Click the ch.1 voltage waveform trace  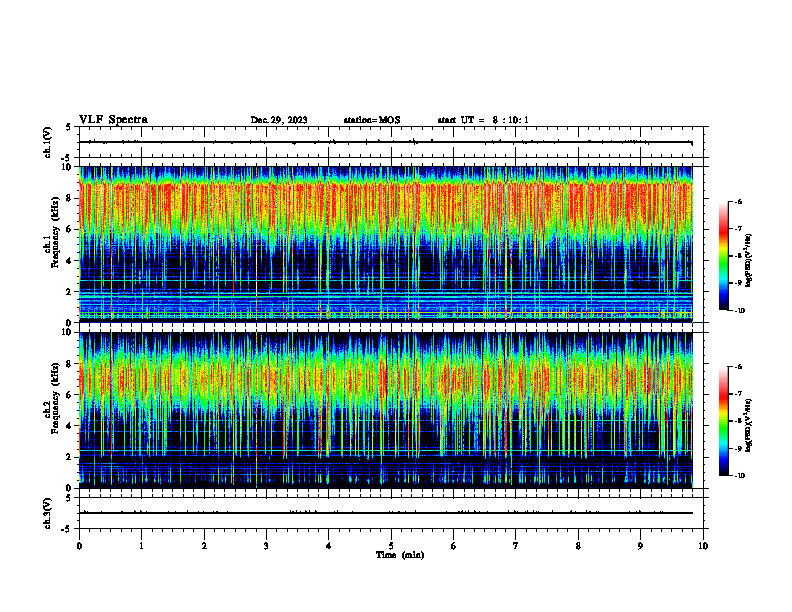click(x=386, y=142)
